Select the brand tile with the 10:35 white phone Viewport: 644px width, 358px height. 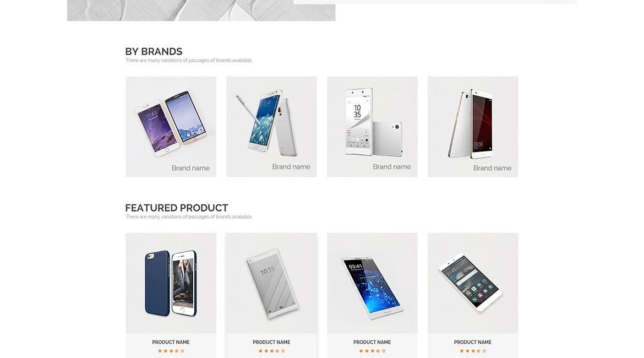tap(372, 127)
